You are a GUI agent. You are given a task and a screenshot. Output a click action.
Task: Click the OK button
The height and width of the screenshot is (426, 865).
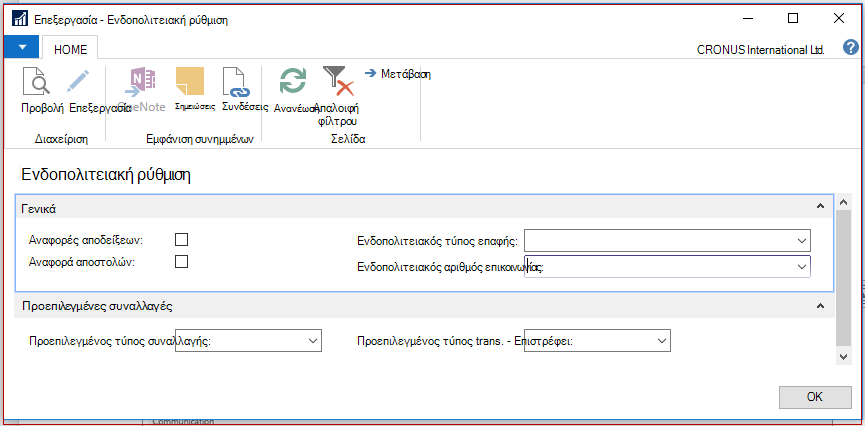815,397
